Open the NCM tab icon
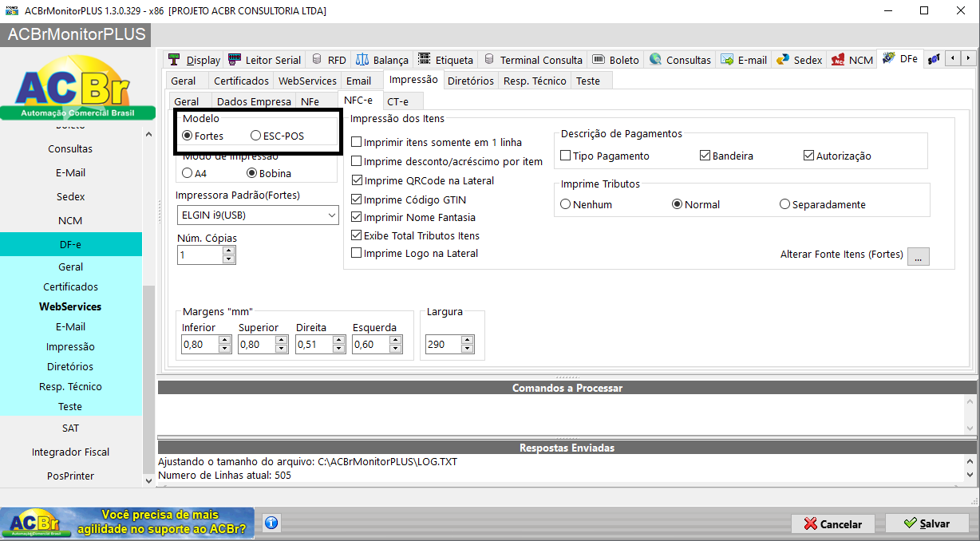The image size is (980, 541). (852, 60)
